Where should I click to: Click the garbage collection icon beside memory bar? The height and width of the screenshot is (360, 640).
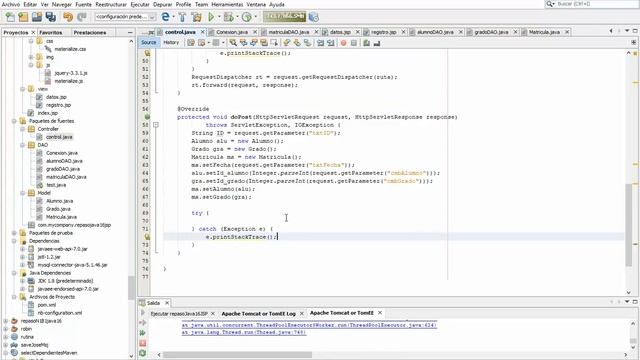(313, 17)
